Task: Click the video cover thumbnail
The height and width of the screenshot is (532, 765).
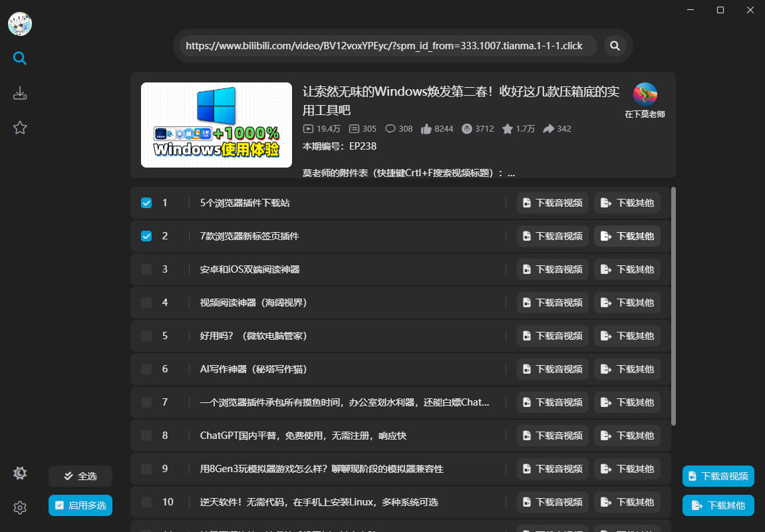Action: [x=217, y=125]
